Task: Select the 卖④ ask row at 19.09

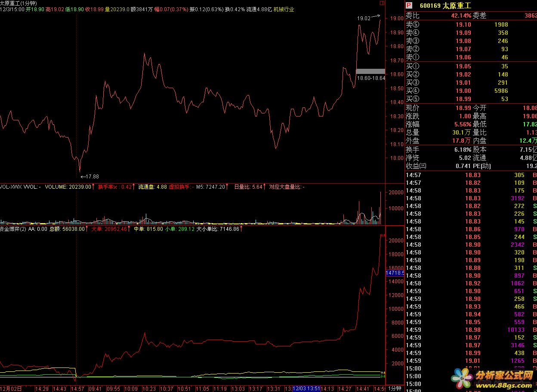Action: pos(471,33)
